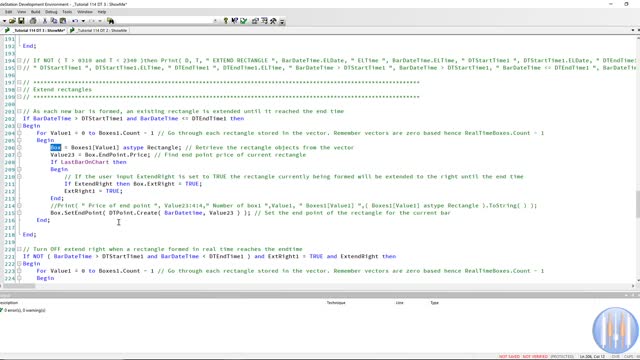Paste from clipboard using the toolbar icon
This screenshot has width=640, height=360.
(x=63, y=20)
